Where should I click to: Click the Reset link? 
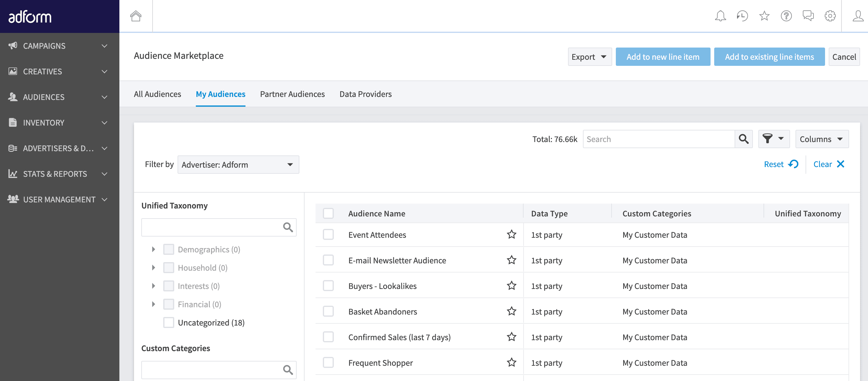(x=781, y=164)
